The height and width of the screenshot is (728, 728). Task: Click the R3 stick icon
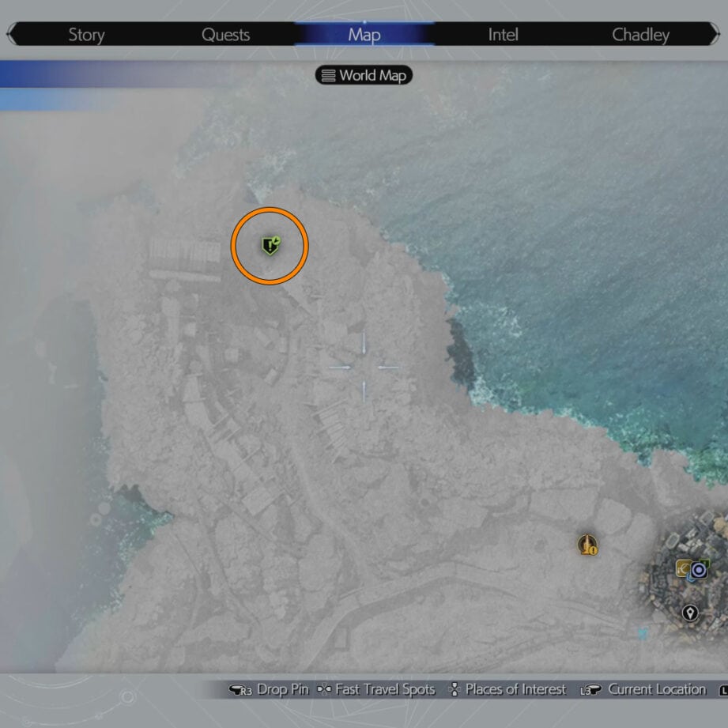pos(240,690)
